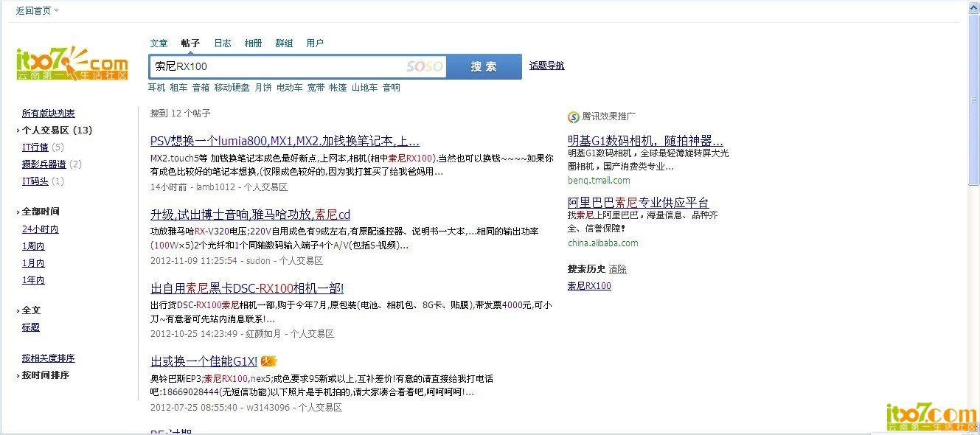Open the 返回首页 dropdown arrow
The width and height of the screenshot is (980, 435).
point(57,10)
